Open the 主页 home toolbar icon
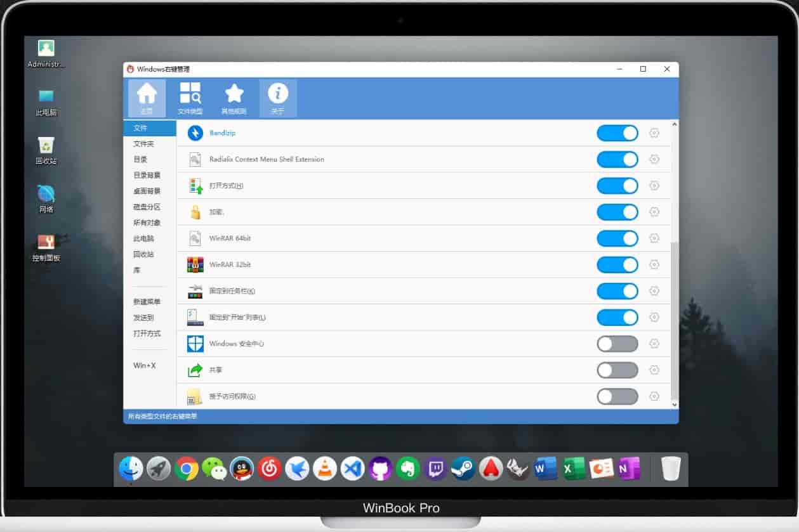Viewport: 799px width, 532px height. tap(147, 98)
